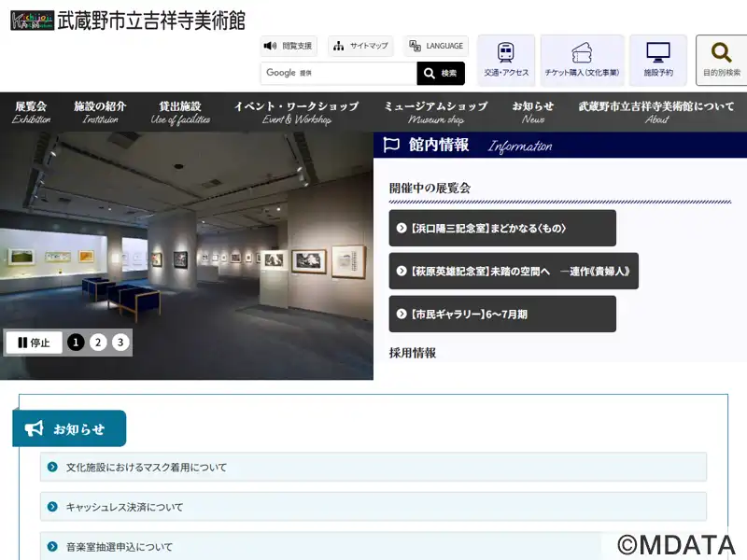The image size is (747, 560).
Task: Open 【萩原英雄記念室】未踏の空間へ exhibition link
Action: click(x=514, y=271)
